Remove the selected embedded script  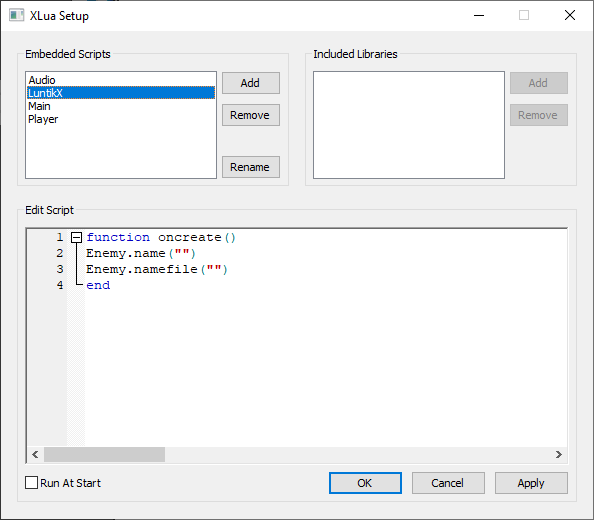click(251, 115)
